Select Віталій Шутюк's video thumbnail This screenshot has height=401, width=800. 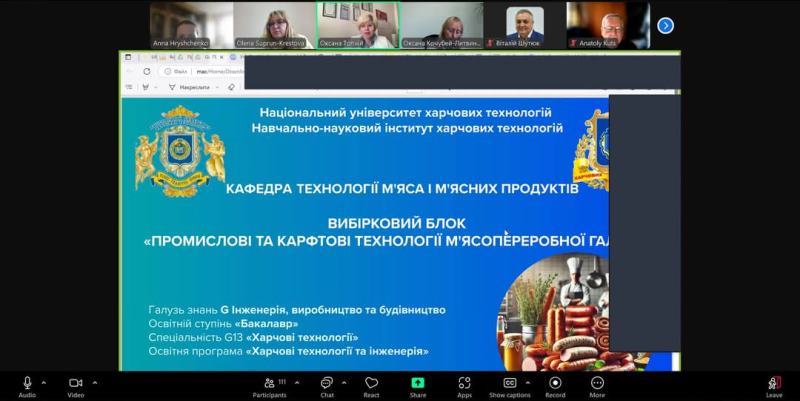click(x=525, y=26)
